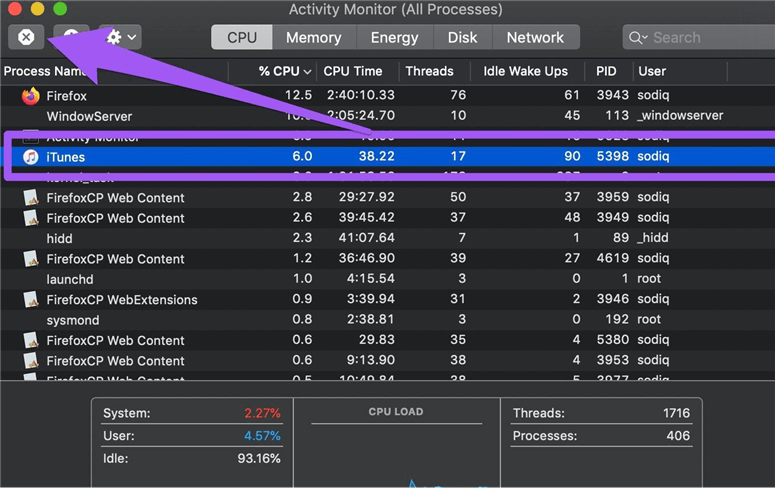775x489 pixels.
Task: Click FirefoxCP Web Content with PID 3953
Action: (115, 361)
